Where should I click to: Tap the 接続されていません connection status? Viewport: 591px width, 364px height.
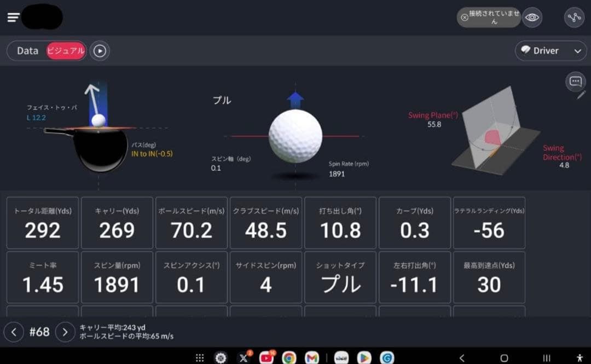489,18
